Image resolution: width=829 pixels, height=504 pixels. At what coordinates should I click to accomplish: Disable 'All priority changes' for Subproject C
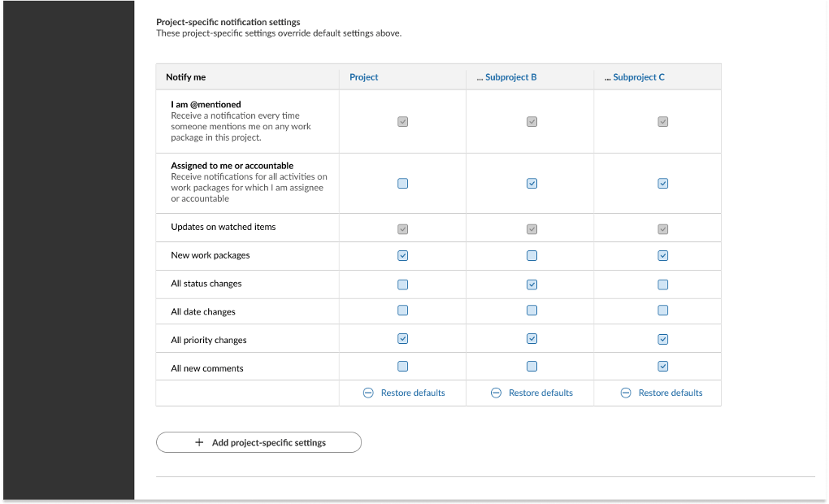pyautogui.click(x=662, y=338)
